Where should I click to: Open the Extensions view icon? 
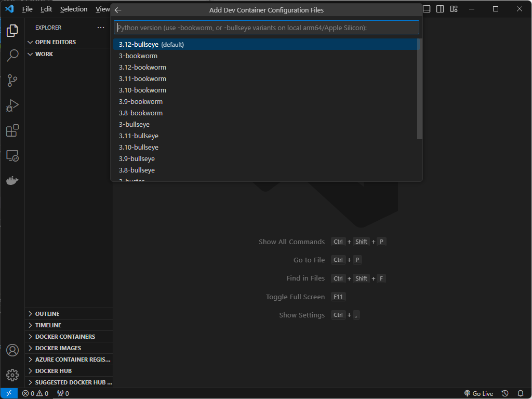click(12, 130)
